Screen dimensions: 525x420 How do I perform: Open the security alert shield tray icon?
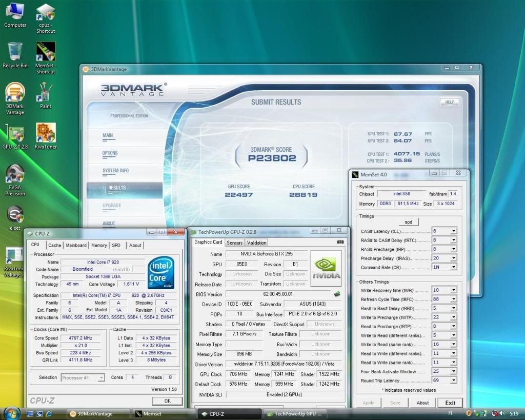[x=469, y=413]
